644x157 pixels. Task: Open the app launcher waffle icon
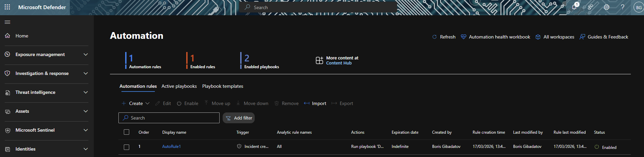point(7,7)
